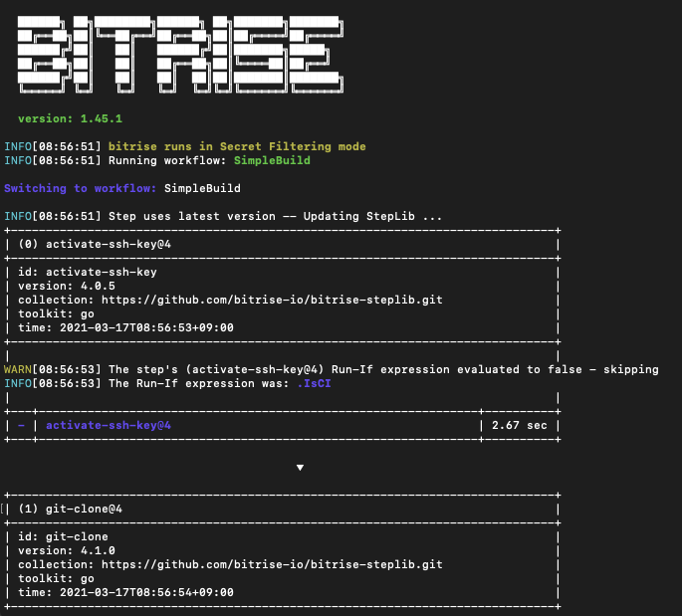Viewport: 682px width, 616px height.
Task: Click 'id: git-clone' line
Action: pyautogui.click(x=63, y=536)
